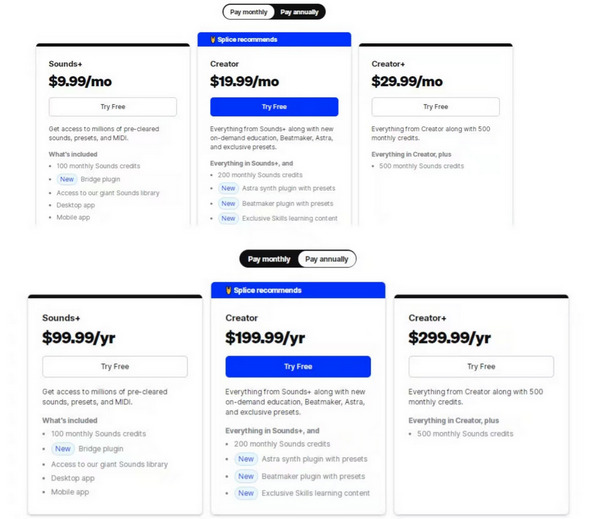Click New badge beside Astra synth plugin, monthly
The height and width of the screenshot is (519, 600).
pos(228,188)
